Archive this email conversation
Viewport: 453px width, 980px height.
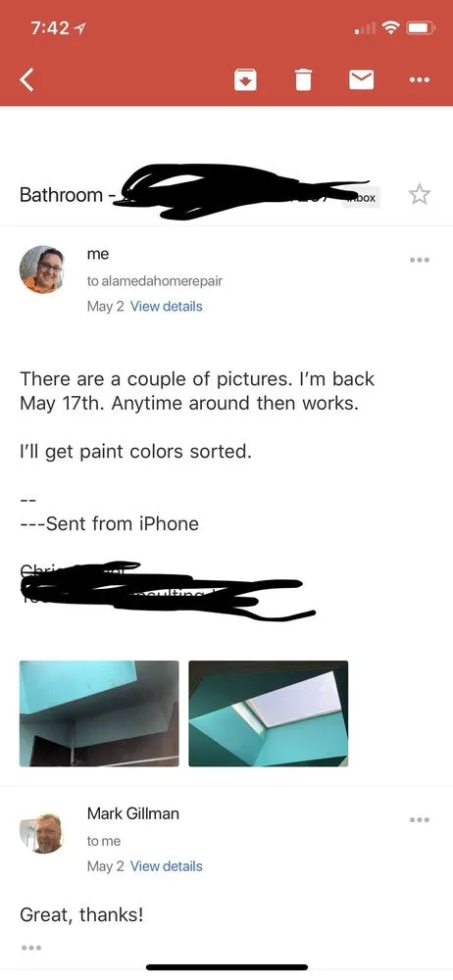(x=245, y=80)
